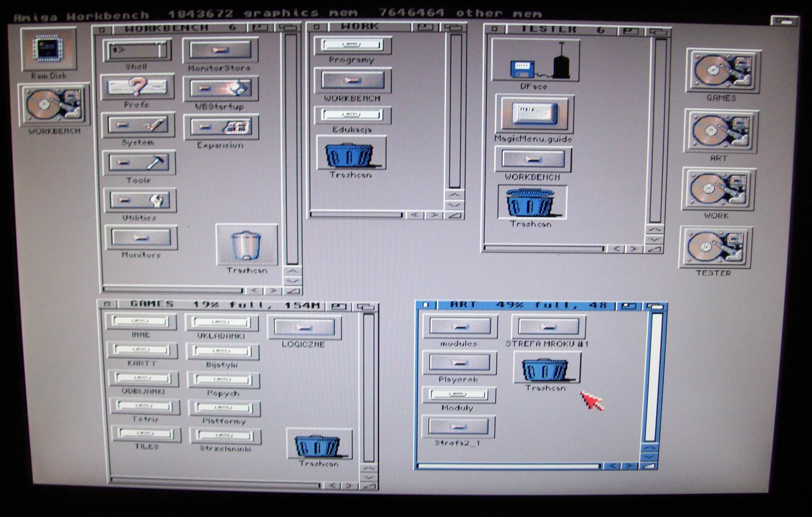The height and width of the screenshot is (517, 812).
Task: Select WORKBENCH drawer in TESTER window
Action: click(533, 159)
